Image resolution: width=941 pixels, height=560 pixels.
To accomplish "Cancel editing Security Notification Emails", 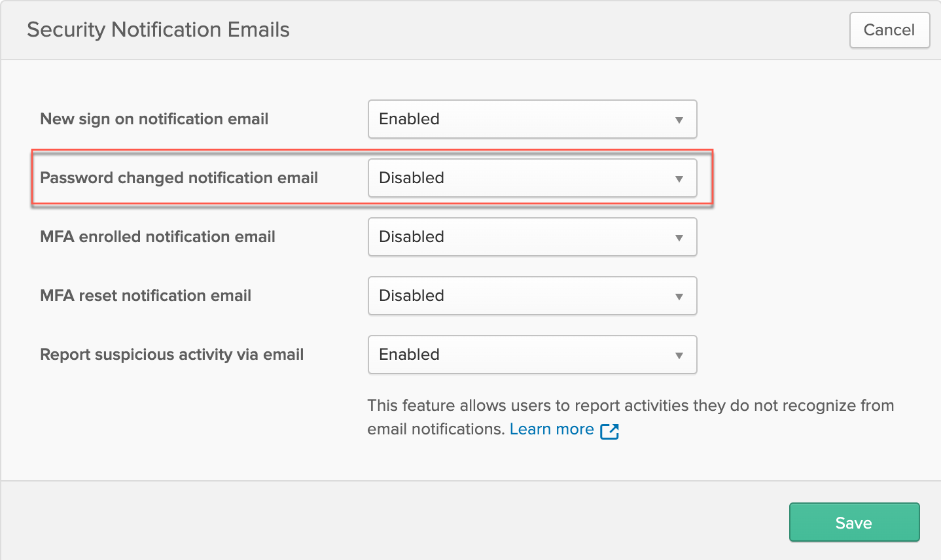I will pos(889,30).
